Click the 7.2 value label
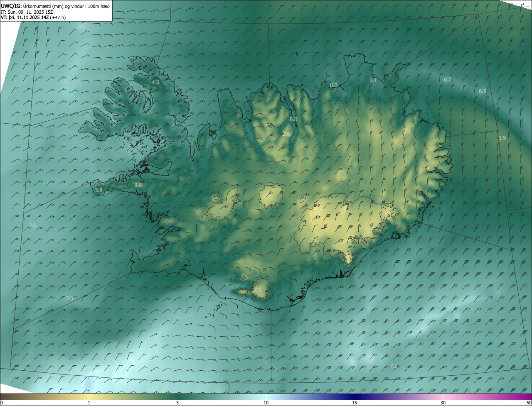Screen dimensions: 532x406 point(394,366)
